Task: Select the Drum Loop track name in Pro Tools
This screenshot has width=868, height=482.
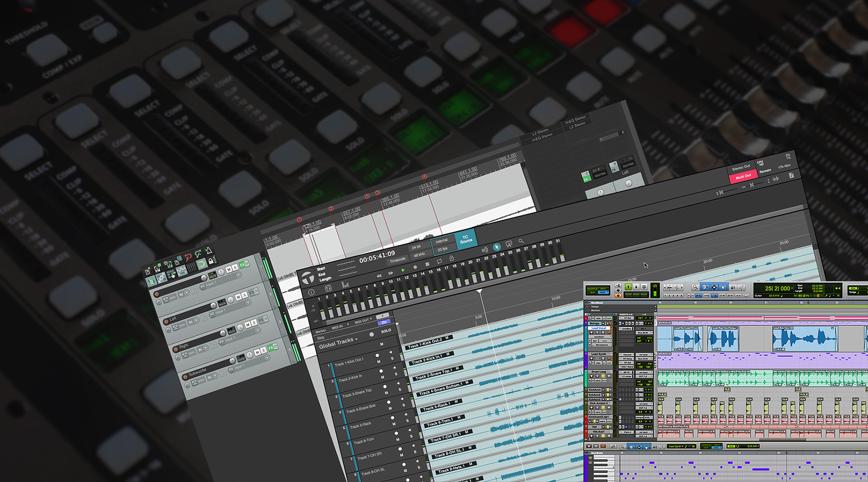Action: 598,372
